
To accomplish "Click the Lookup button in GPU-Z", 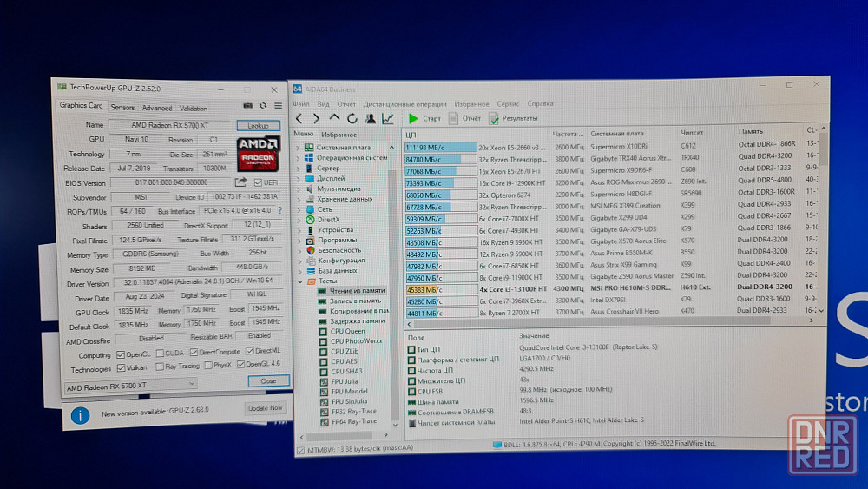I will click(x=258, y=126).
